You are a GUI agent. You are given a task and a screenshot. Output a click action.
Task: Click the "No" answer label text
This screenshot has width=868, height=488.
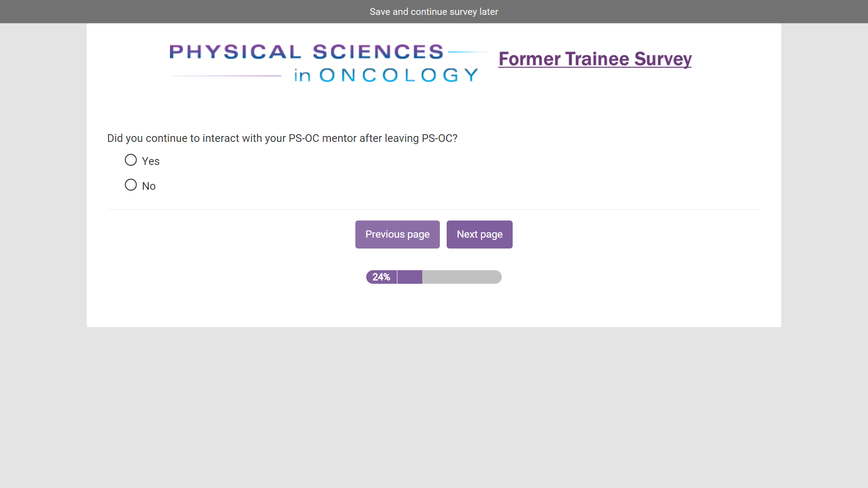click(149, 186)
